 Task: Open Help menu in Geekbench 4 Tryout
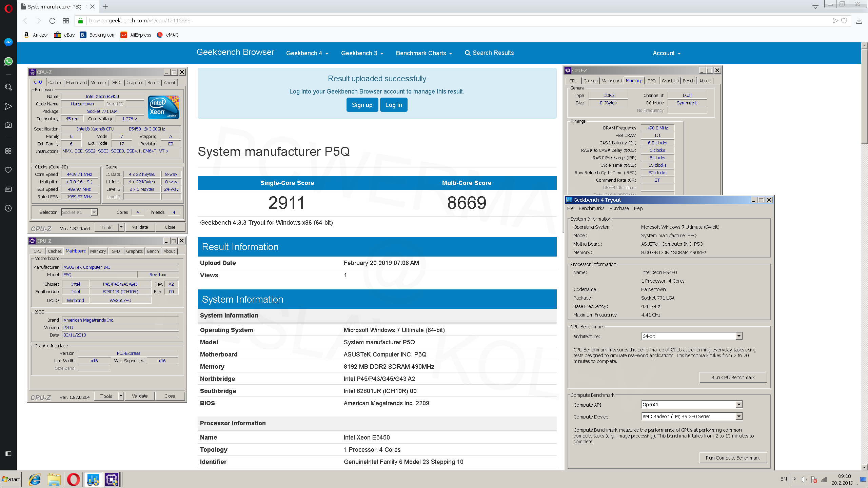[x=638, y=208]
